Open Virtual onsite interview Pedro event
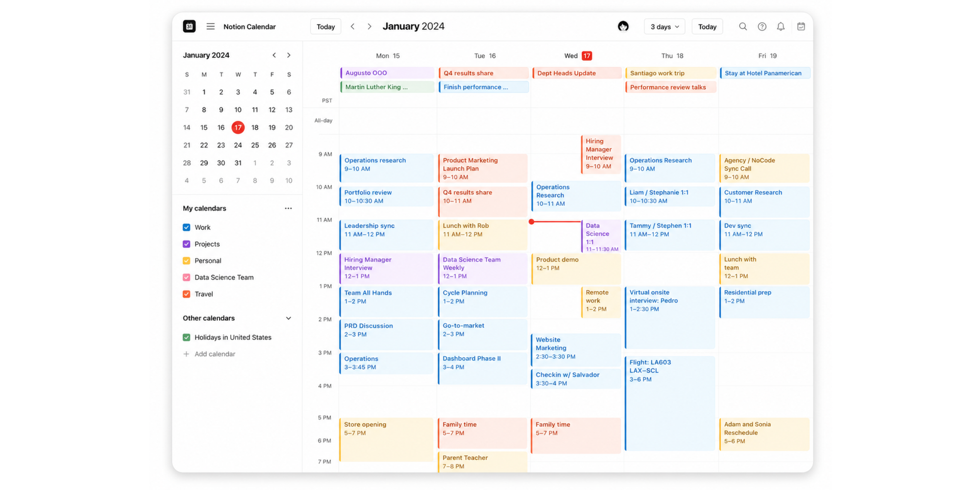This screenshot has height=490, width=980. (x=670, y=318)
